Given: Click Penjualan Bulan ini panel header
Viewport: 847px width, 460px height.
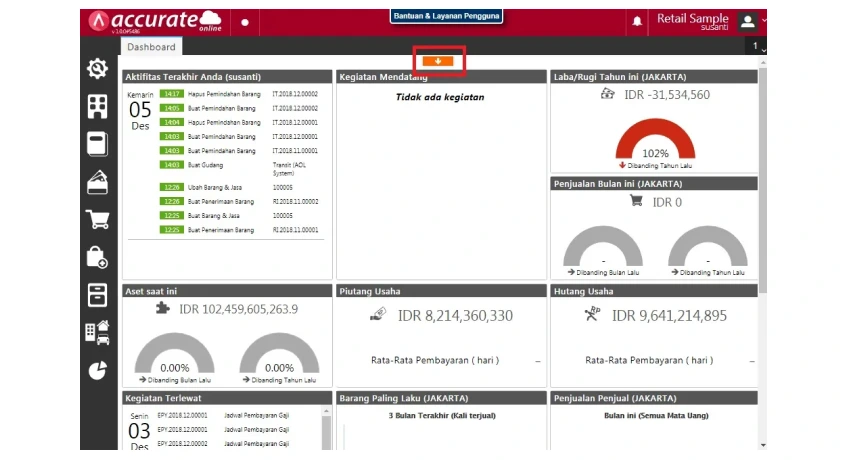Looking at the screenshot, I should tap(654, 184).
